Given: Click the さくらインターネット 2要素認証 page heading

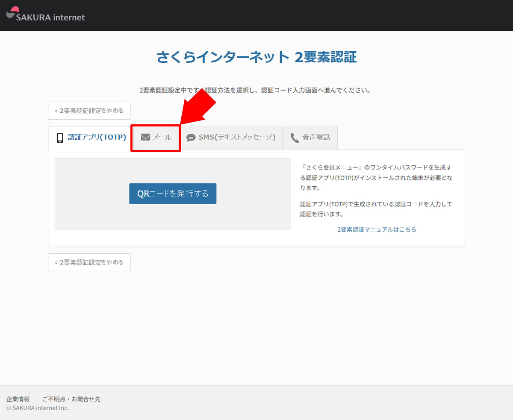Looking at the screenshot, I should click(256, 57).
